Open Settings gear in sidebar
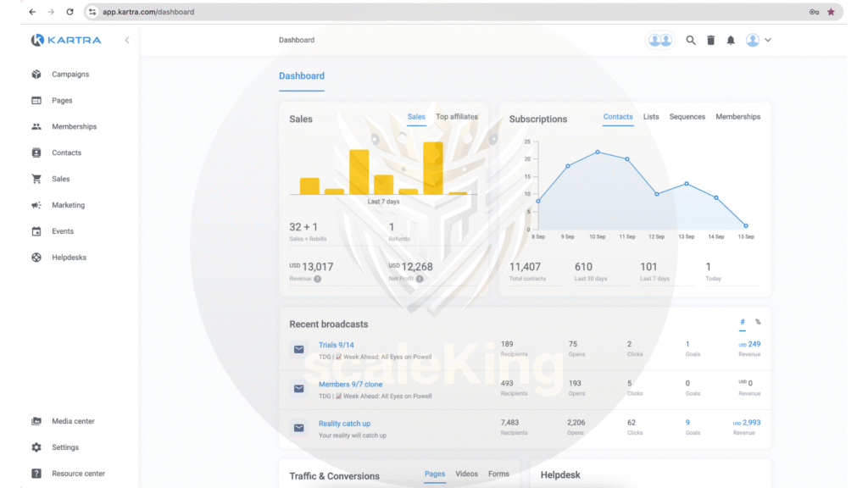Image resolution: width=868 pixels, height=488 pixels. point(36,447)
